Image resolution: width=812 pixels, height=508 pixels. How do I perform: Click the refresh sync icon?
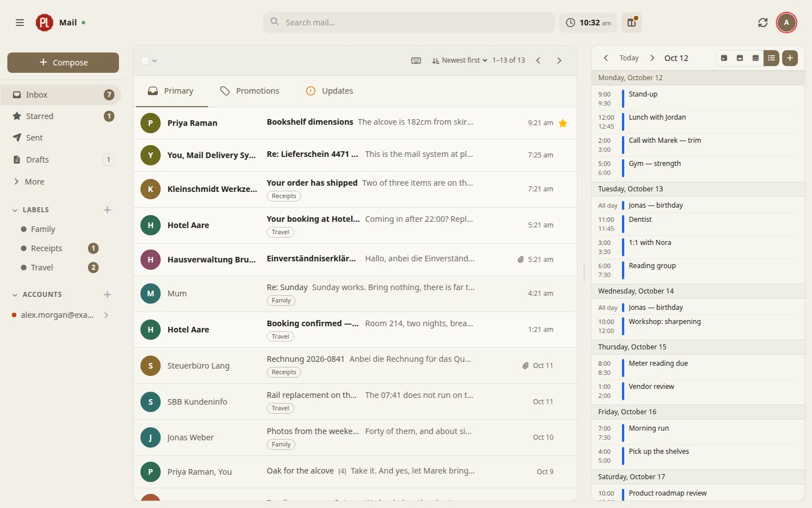763,23
